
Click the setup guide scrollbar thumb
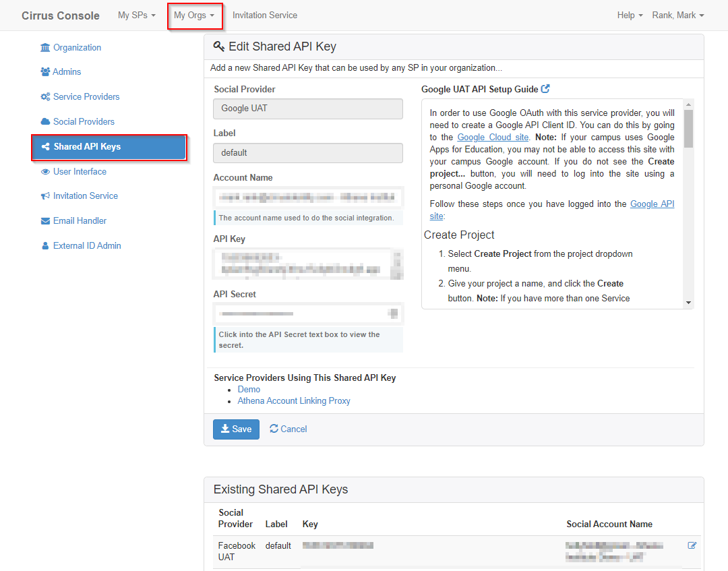688,129
